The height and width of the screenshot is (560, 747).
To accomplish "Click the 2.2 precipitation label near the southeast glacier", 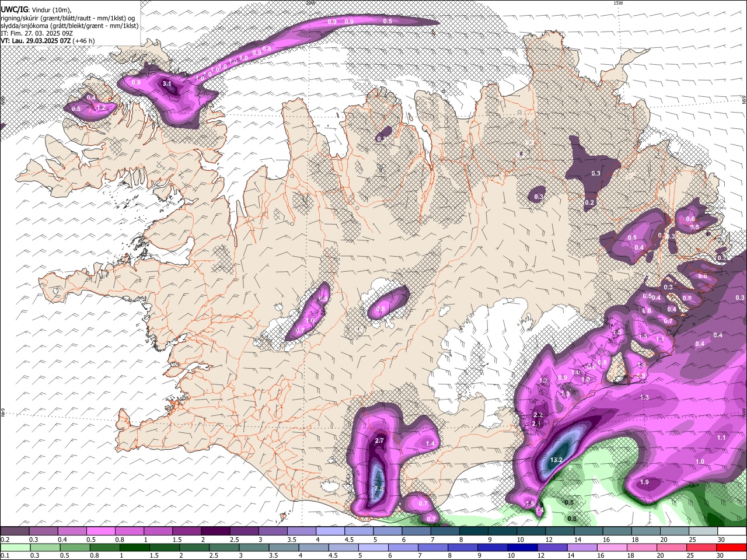I will [538, 415].
